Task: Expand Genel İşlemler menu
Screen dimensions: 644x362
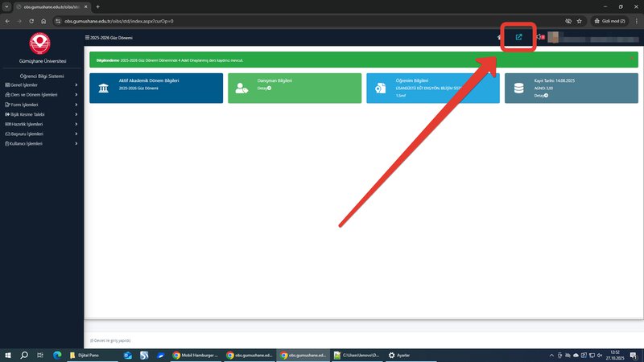Action: tap(24, 84)
